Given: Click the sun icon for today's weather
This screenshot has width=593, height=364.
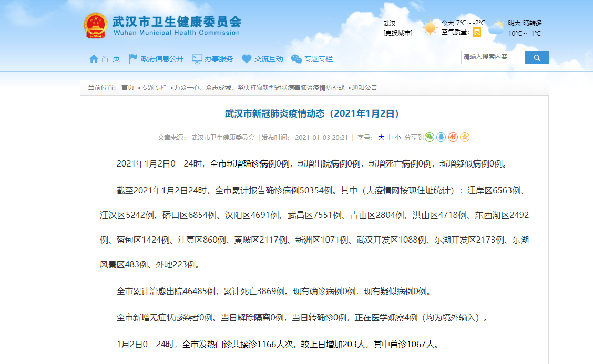Looking at the screenshot, I should tap(430, 26).
